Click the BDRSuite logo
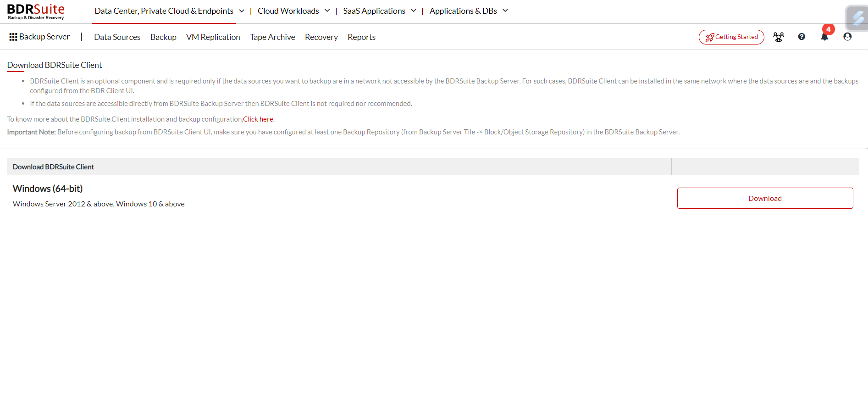The image size is (868, 400). (x=36, y=11)
